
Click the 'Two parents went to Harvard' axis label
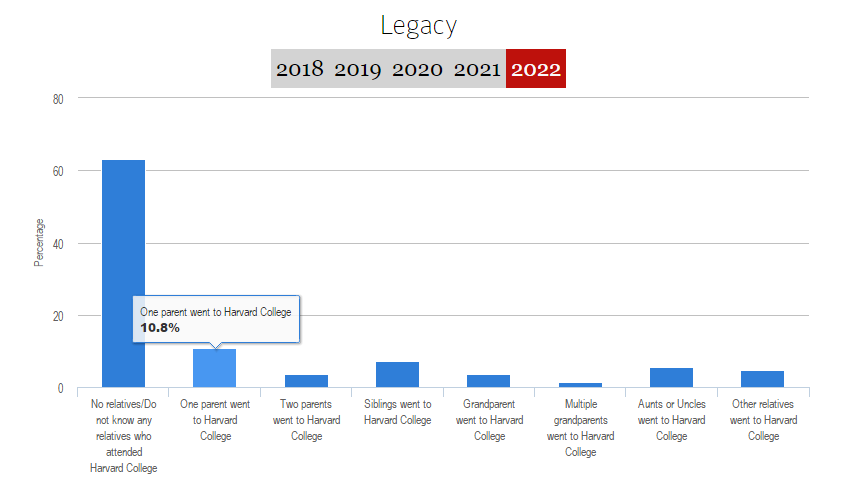tap(306, 420)
